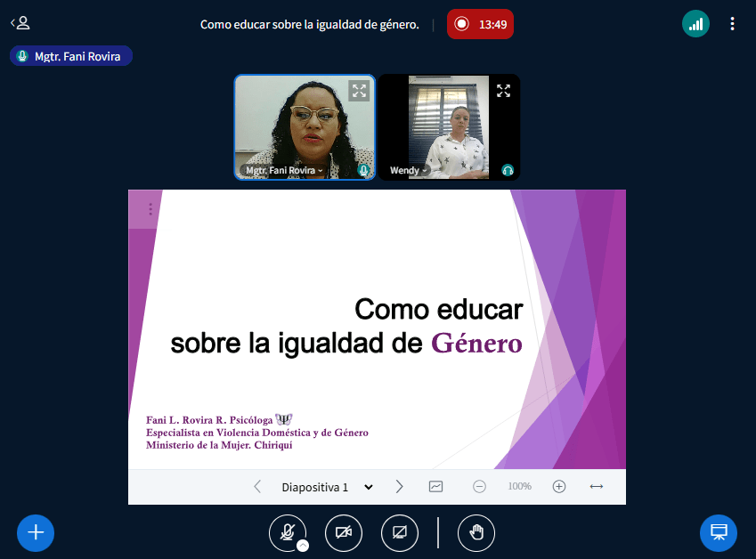Screen dimensions: 756x559
Task: Toggle the microphone mute button
Action: pos(288,533)
